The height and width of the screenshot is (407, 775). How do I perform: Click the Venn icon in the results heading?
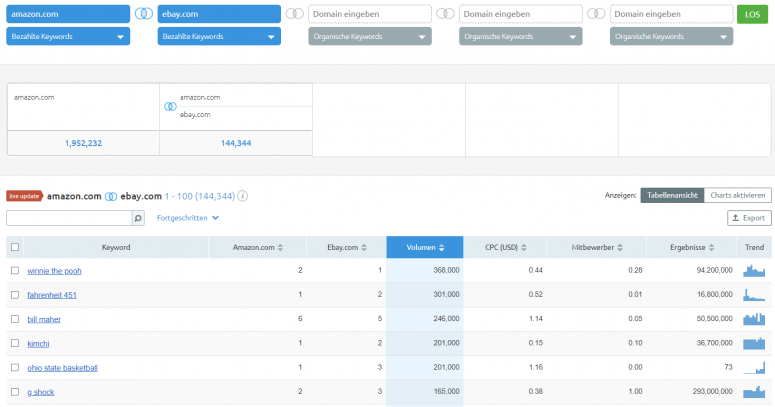tap(111, 196)
